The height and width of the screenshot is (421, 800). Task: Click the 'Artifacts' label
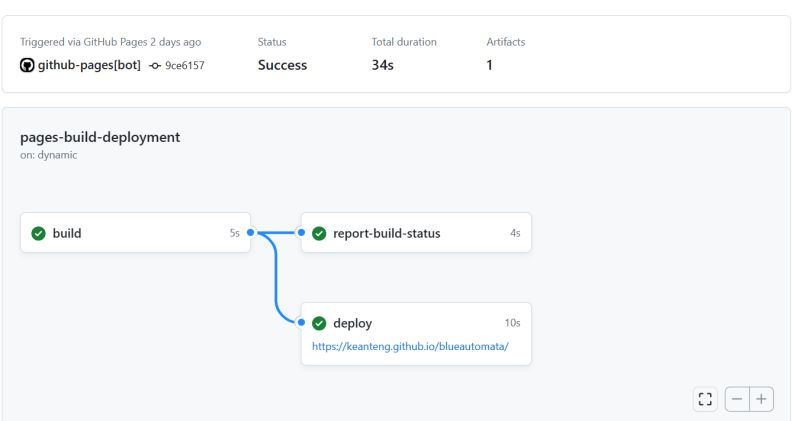tap(506, 42)
